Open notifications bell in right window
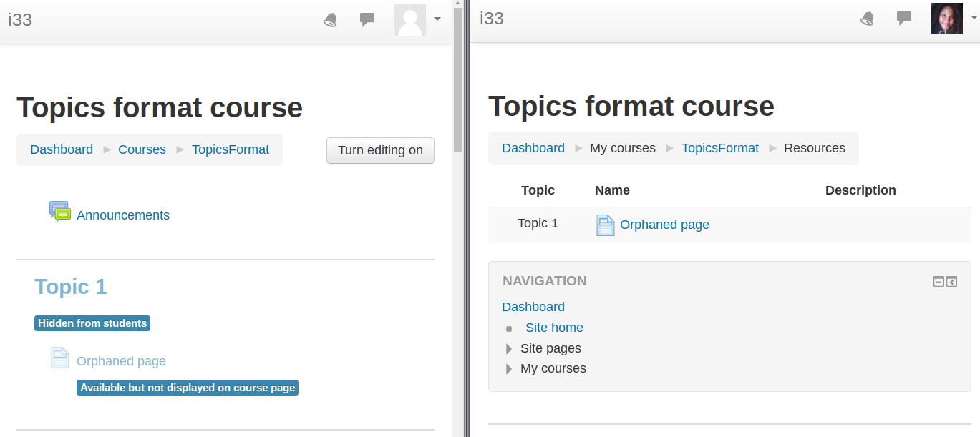This screenshot has width=980, height=437. pos(867,19)
